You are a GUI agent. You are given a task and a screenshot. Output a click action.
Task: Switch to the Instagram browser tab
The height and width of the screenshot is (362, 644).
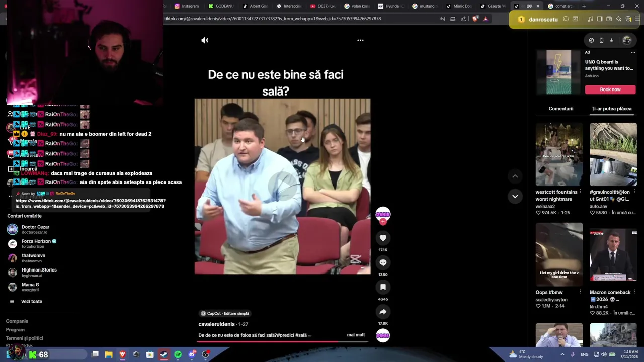186,6
